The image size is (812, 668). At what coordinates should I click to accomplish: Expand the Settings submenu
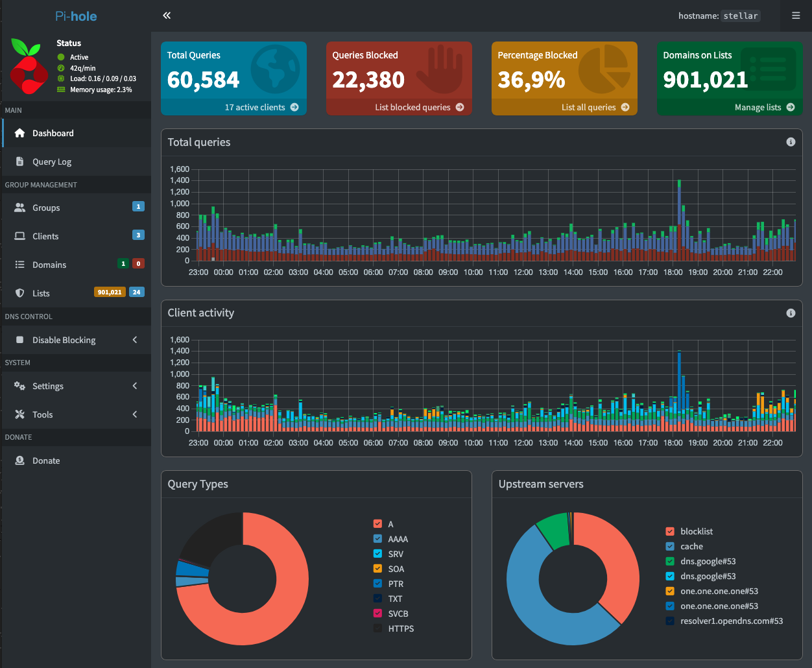pyautogui.click(x=48, y=386)
